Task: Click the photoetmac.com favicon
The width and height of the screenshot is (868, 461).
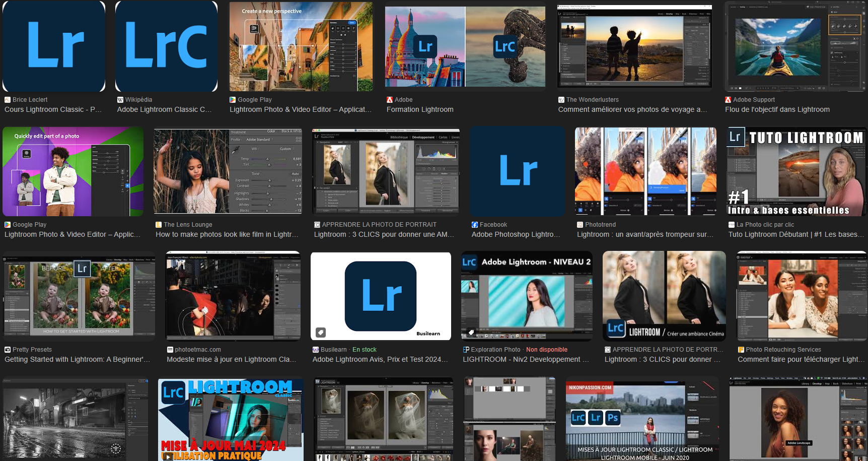Action: coord(170,350)
